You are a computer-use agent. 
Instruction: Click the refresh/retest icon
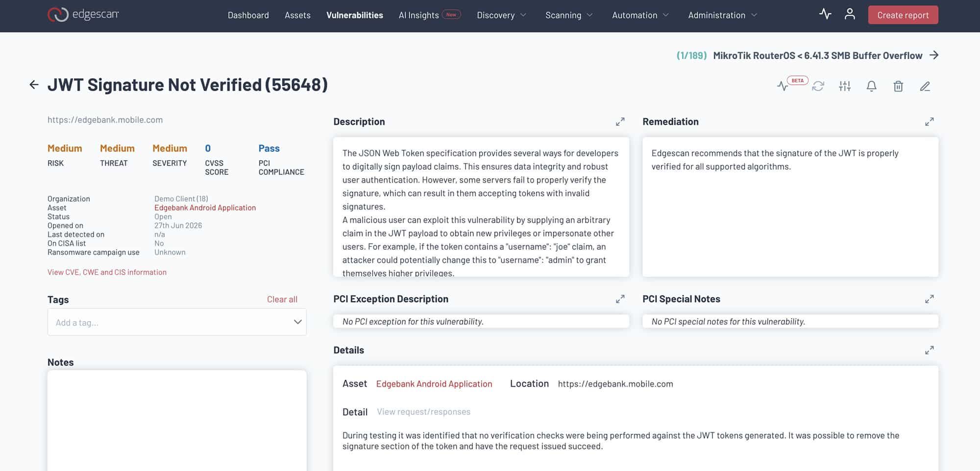point(818,86)
